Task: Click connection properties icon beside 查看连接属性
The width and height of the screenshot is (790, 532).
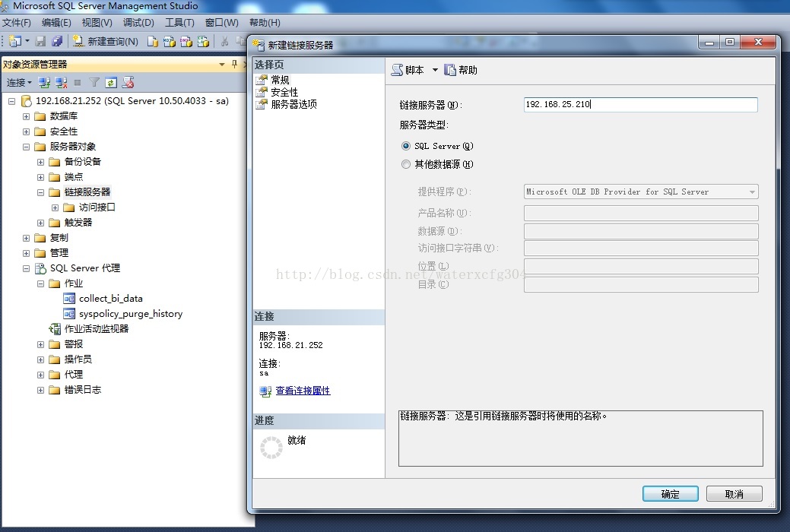Action: (x=265, y=391)
